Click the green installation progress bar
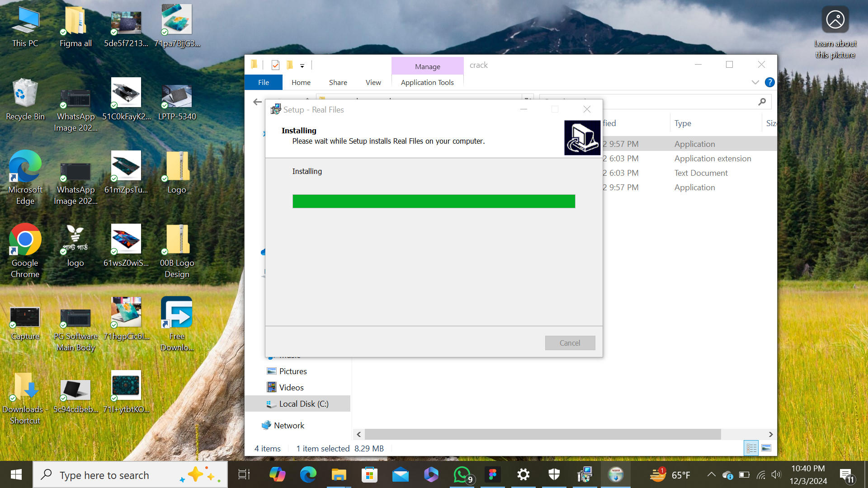The image size is (868, 488). (x=434, y=201)
